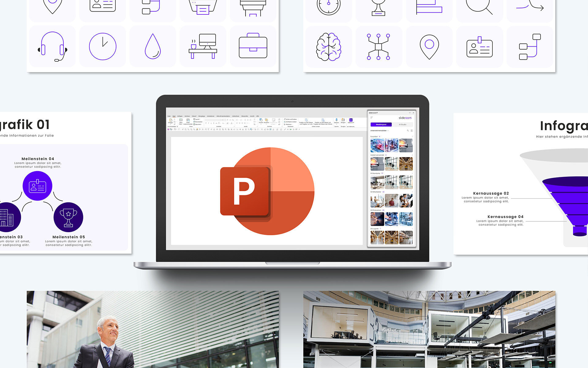
Task: Switch to the Animationen ribbon tab
Action: 211,116
